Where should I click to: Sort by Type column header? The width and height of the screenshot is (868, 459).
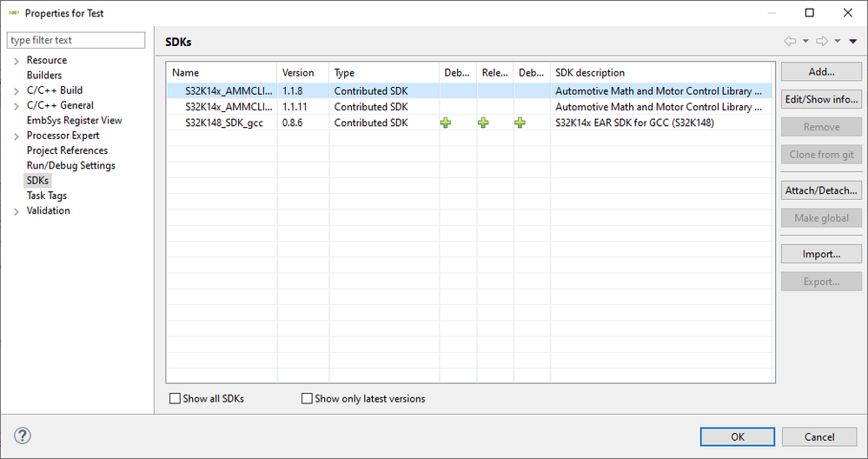pos(384,72)
